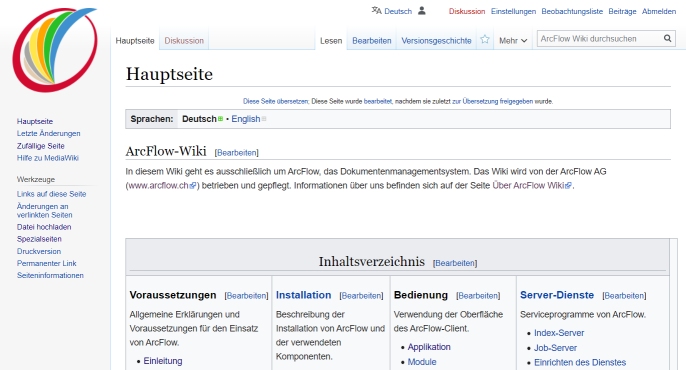686x370 pixels.
Task: Open Änderungen an verlinkten Seiten
Action: [x=45, y=210]
